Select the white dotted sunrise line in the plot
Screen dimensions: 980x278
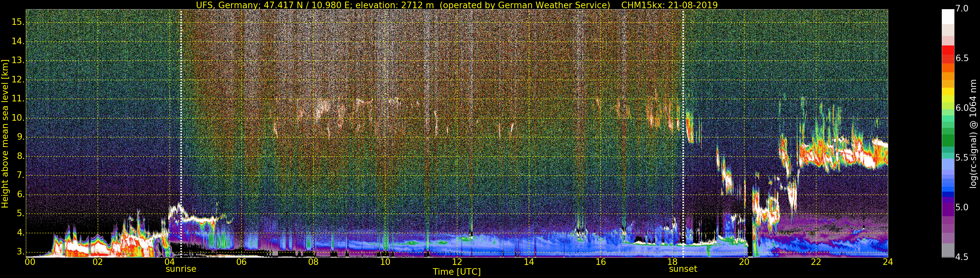181,133
